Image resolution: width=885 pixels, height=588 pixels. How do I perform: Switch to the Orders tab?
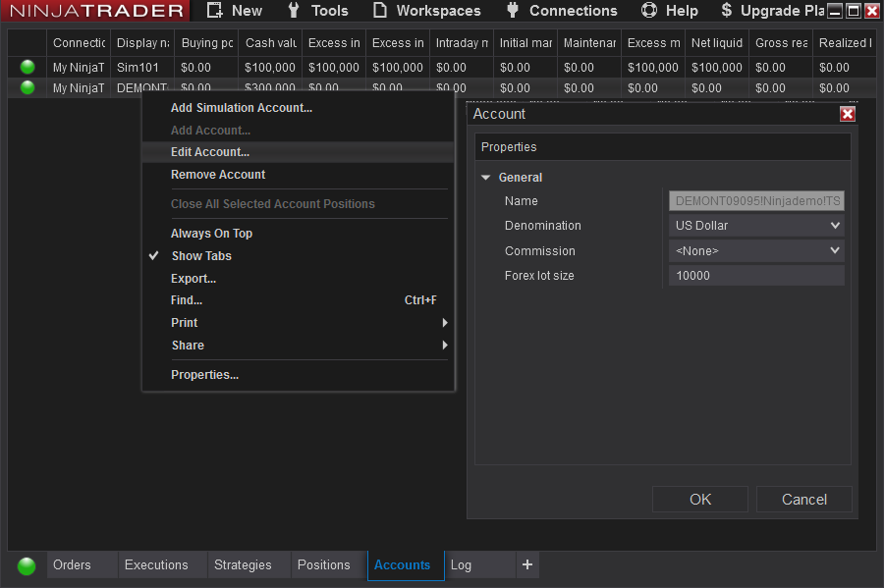point(72,565)
